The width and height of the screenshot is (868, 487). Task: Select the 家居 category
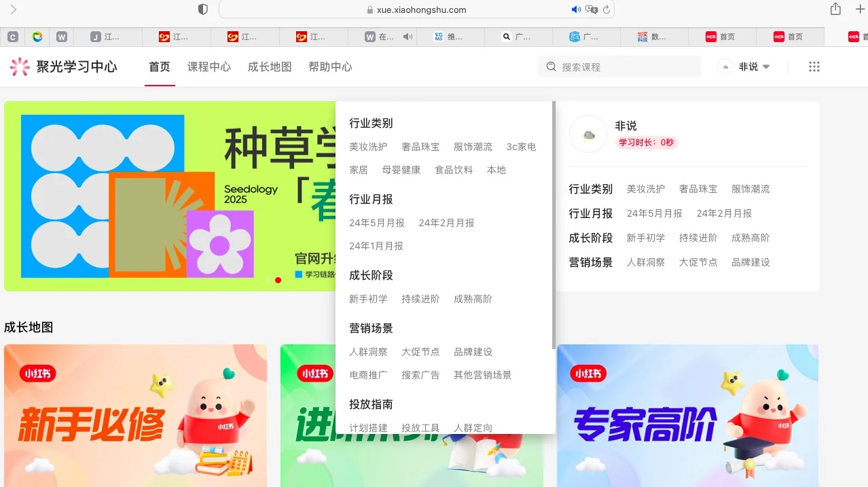click(359, 170)
